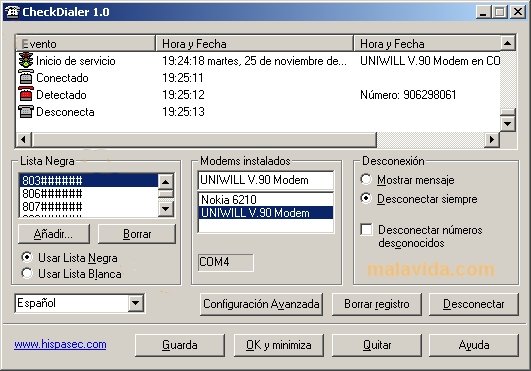Select the Mostrar mensaje radio option
The height and width of the screenshot is (371, 531).
(366, 179)
